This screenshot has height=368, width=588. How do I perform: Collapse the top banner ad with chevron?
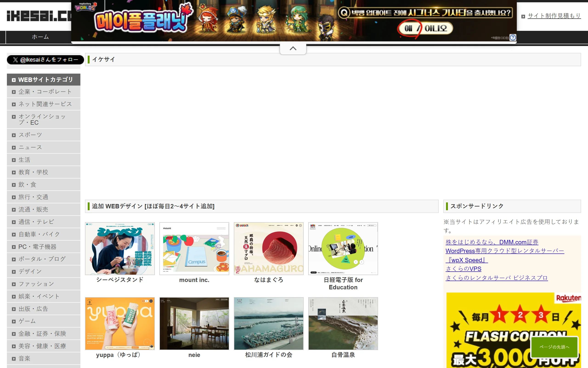click(293, 49)
